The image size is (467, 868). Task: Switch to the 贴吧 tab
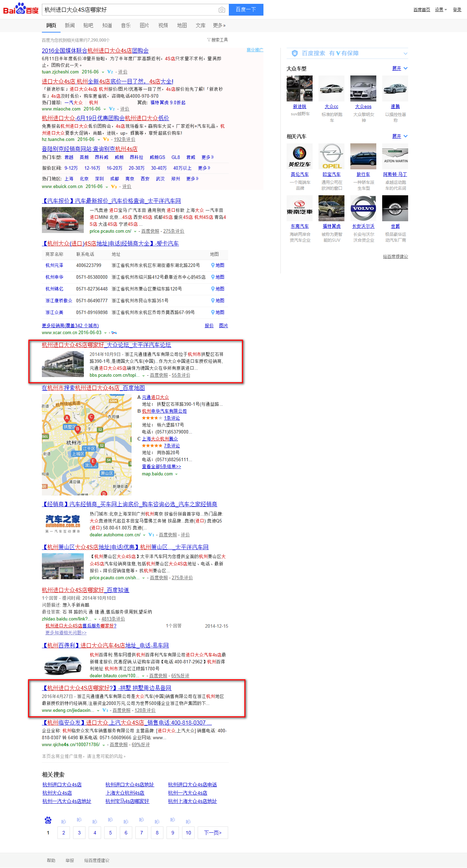88,25
